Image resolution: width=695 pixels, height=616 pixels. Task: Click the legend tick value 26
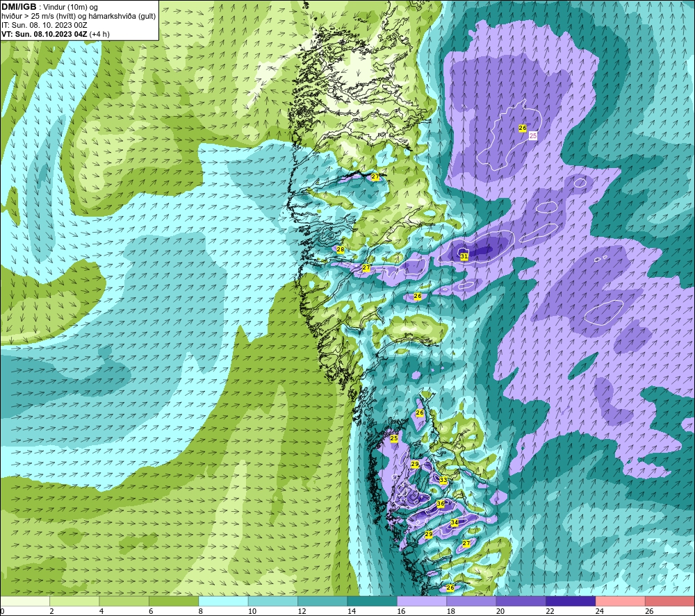point(649,611)
